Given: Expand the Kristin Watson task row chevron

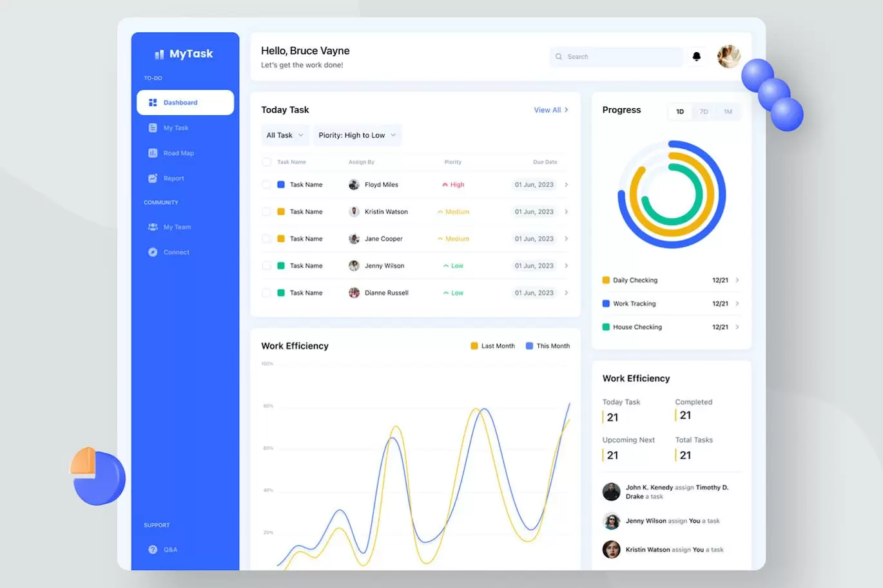Looking at the screenshot, I should point(567,212).
